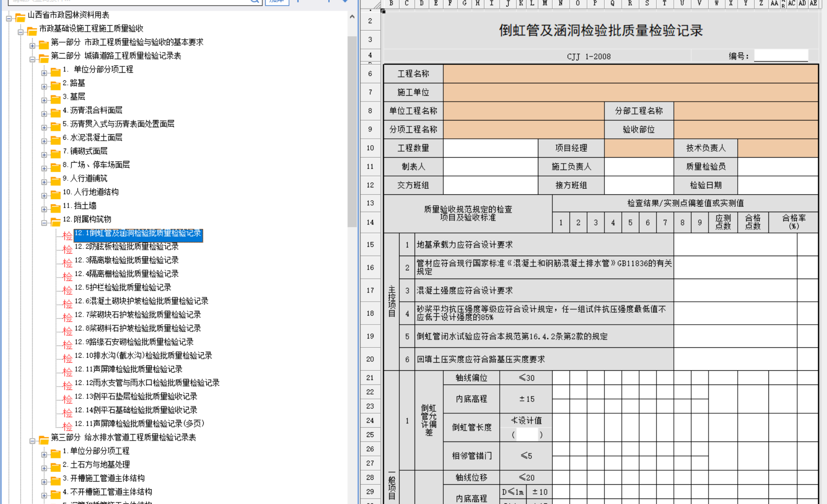Collapse the 12.附属构筑物 folder
827x504 pixels.
(x=45, y=223)
